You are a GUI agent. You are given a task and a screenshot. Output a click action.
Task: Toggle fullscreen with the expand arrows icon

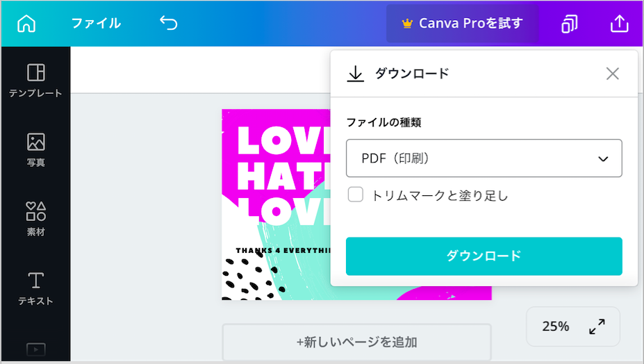(x=597, y=326)
